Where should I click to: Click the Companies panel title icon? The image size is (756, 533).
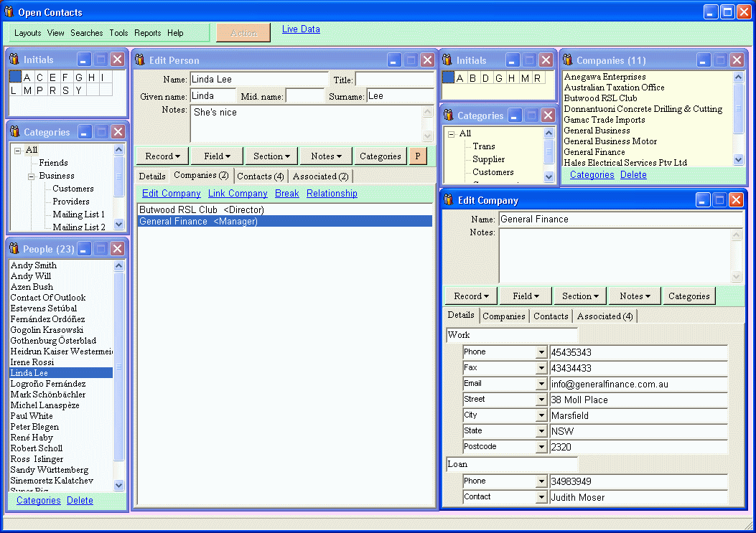coord(568,60)
